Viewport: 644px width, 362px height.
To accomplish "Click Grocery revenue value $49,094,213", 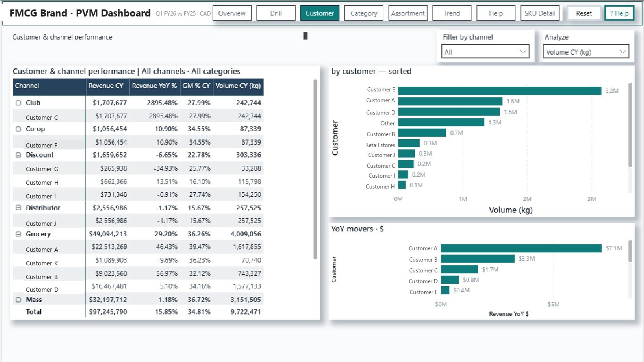I will [108, 234].
